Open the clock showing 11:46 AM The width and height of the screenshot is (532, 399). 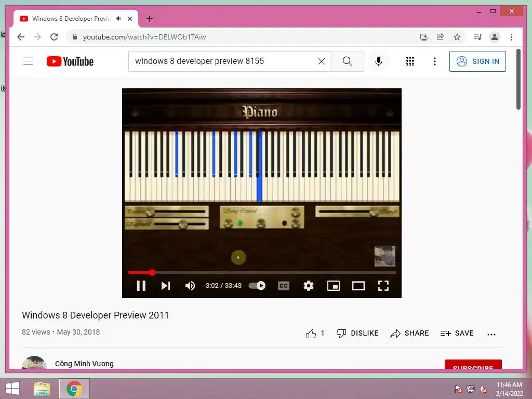(509, 389)
